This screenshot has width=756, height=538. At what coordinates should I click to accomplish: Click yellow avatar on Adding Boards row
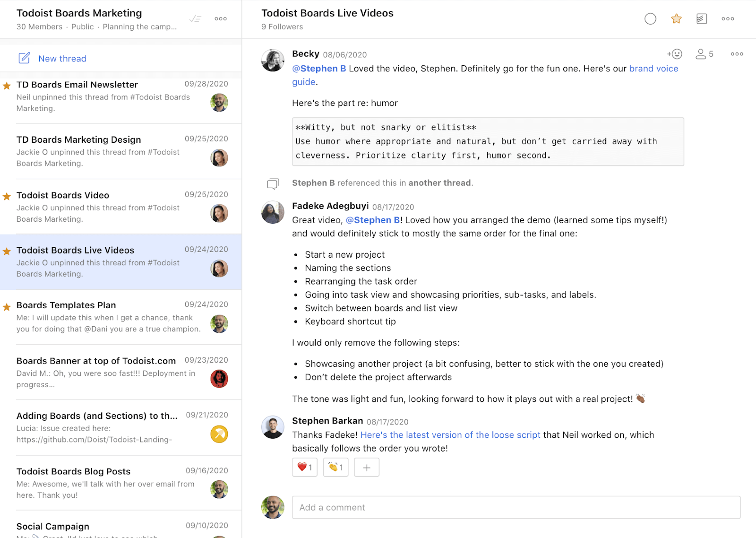(x=219, y=434)
